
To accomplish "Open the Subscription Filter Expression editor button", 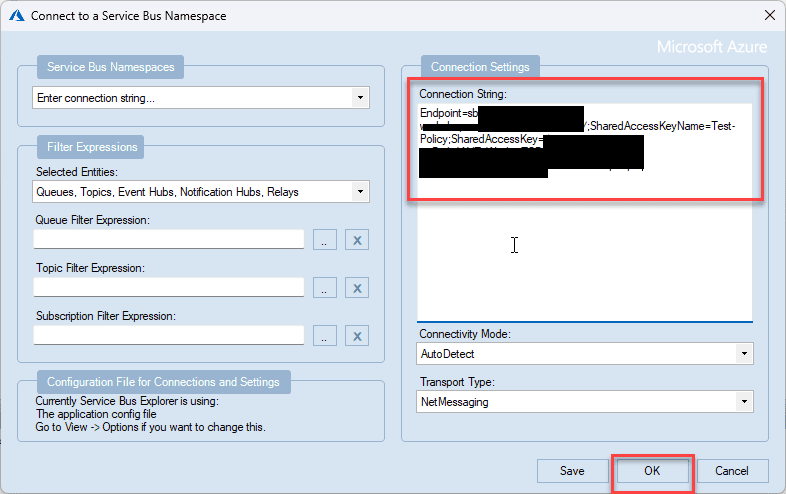I will tap(325, 335).
